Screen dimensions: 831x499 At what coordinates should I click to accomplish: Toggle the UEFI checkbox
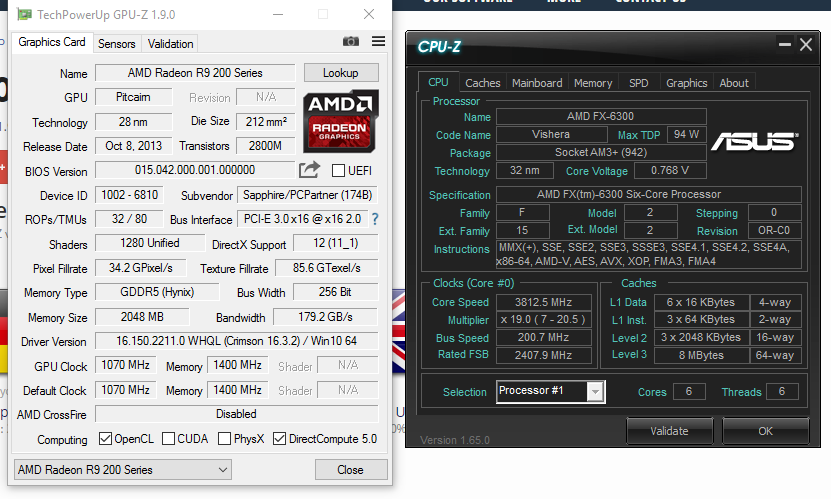pos(338,171)
